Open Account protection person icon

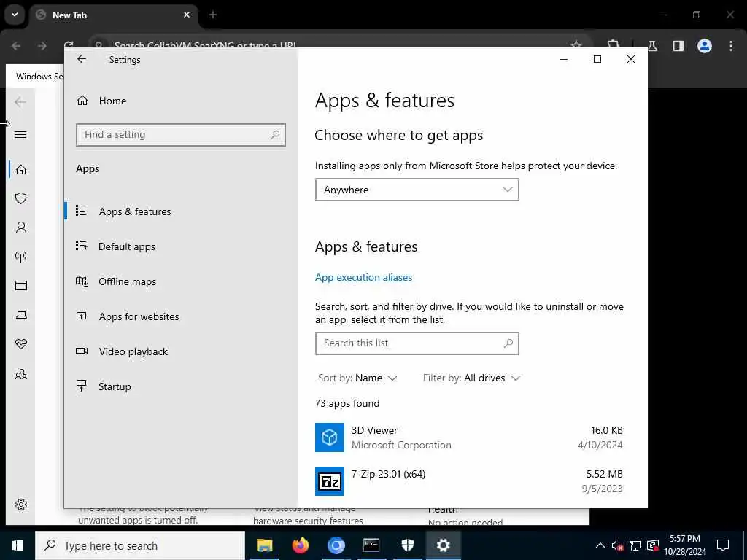tap(21, 227)
